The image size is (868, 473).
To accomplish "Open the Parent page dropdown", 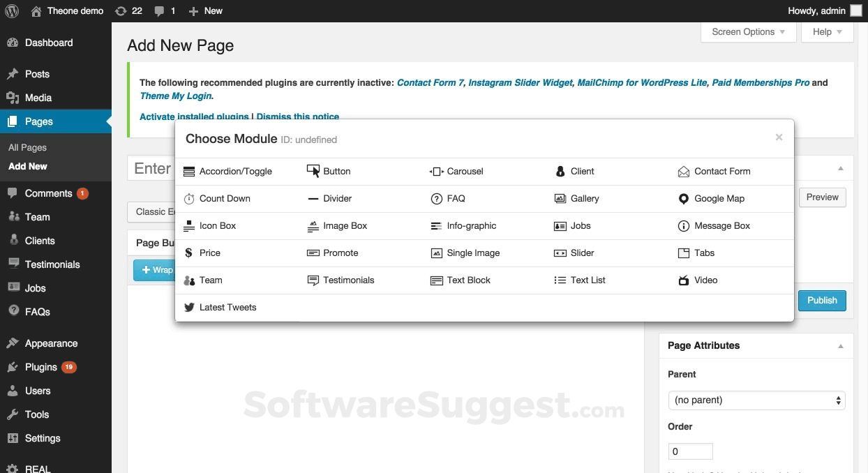I will [756, 400].
